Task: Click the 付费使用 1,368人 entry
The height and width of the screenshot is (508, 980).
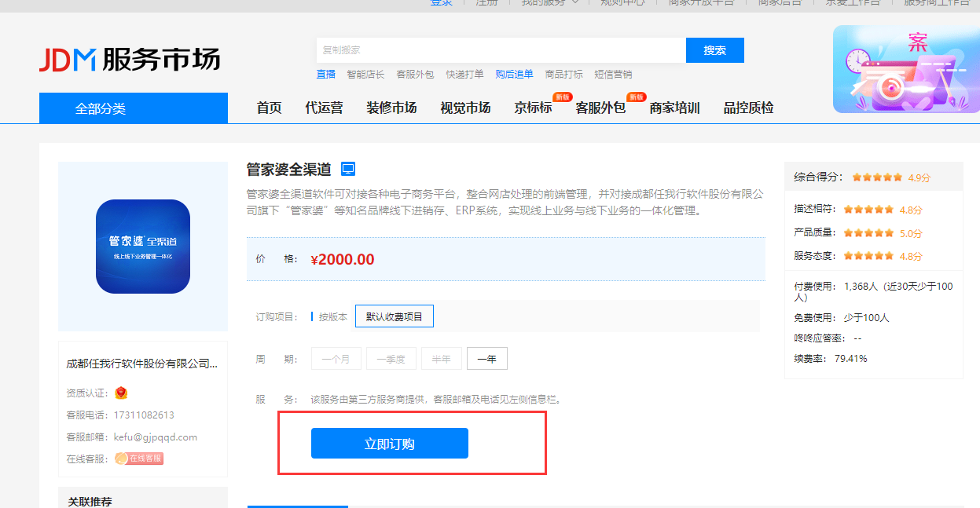Action: [874, 291]
